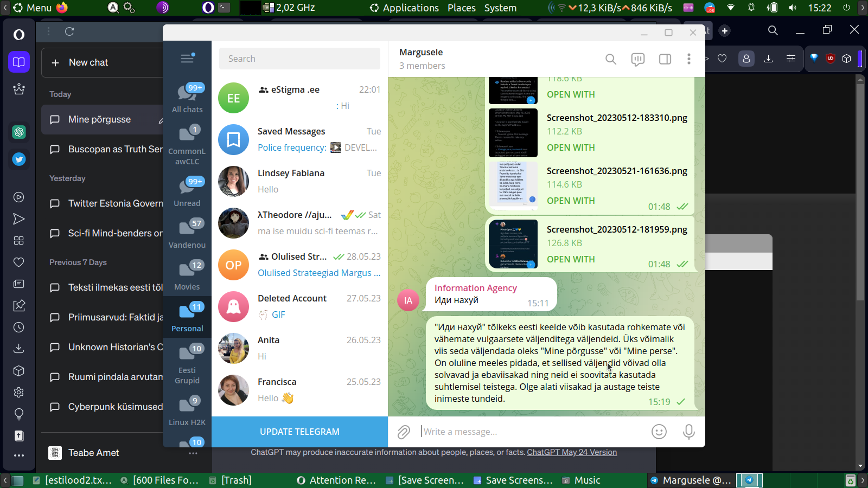Open Cyberpunk küsimused conversation in ChatGPT

[x=106, y=407]
